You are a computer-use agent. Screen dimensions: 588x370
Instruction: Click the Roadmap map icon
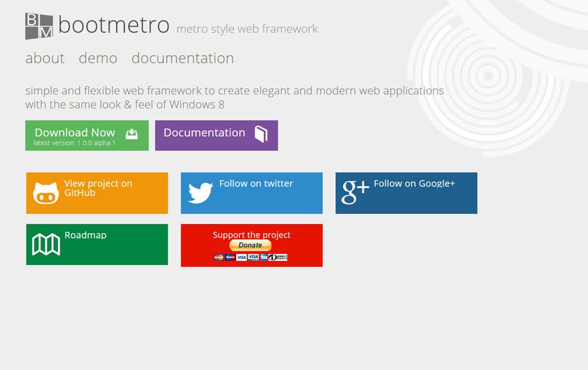(x=46, y=244)
